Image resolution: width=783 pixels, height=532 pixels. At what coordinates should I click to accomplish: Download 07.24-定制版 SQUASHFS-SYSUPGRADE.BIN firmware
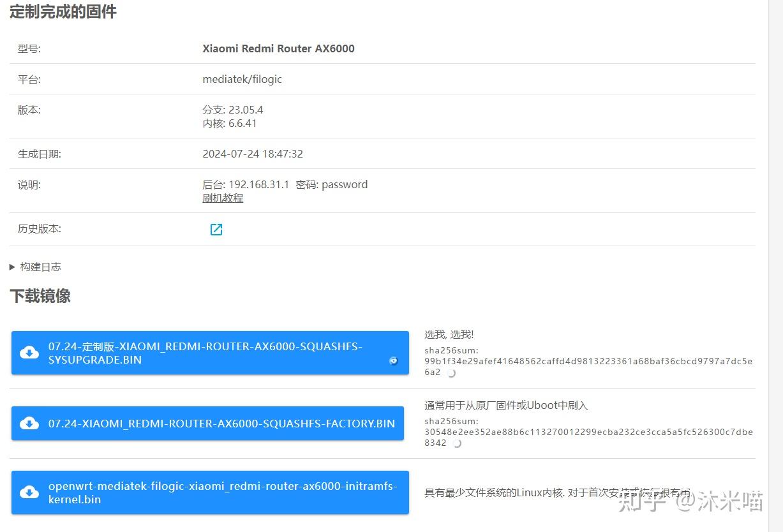click(x=210, y=353)
